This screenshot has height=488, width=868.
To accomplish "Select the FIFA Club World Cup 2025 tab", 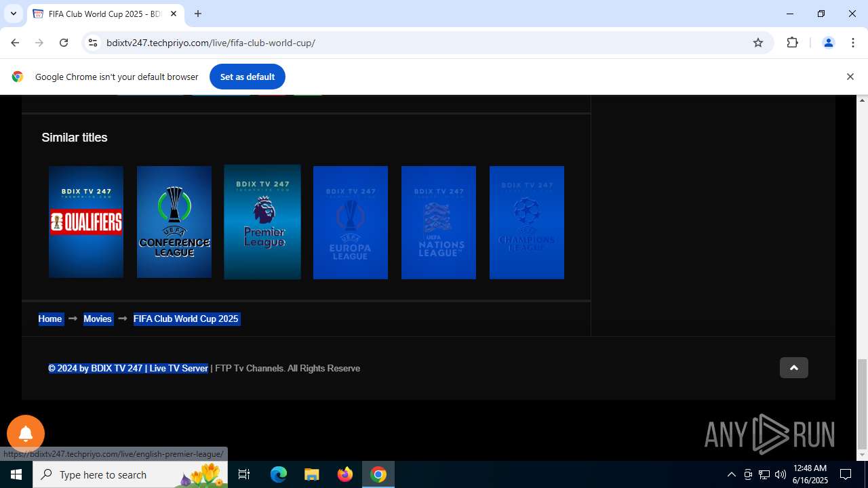I will 105,14.
